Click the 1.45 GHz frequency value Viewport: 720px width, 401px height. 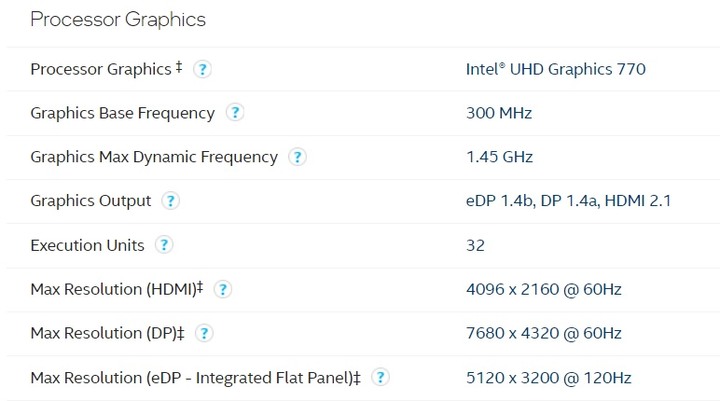pyautogui.click(x=499, y=157)
